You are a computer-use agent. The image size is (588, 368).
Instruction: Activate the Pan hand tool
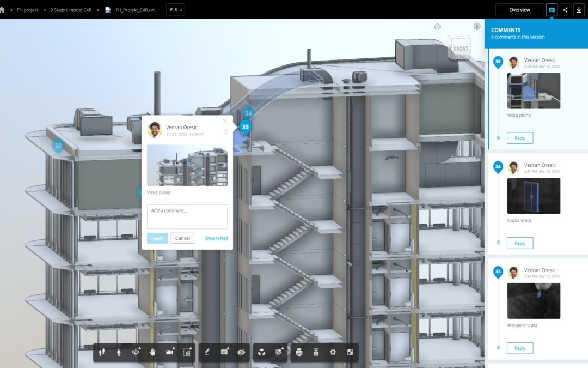coord(152,353)
